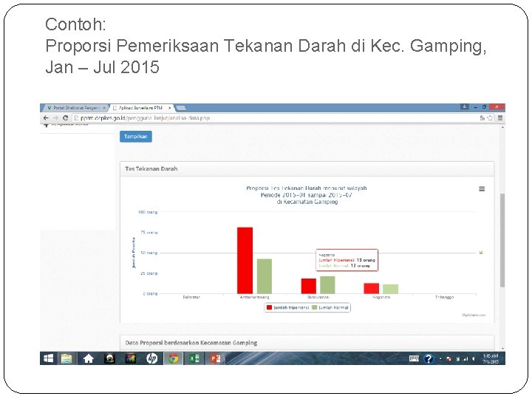Open Excel from the taskbar
The width and height of the screenshot is (532, 399).
[194, 358]
